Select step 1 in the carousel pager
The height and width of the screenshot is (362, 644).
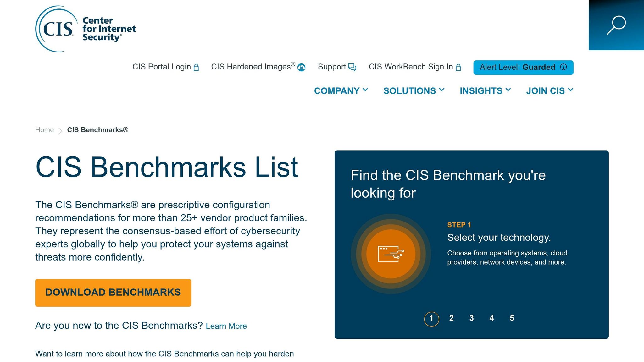[x=431, y=319]
